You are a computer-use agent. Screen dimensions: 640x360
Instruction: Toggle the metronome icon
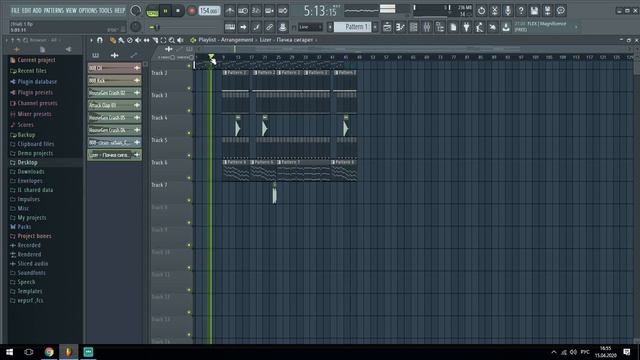click(230, 11)
